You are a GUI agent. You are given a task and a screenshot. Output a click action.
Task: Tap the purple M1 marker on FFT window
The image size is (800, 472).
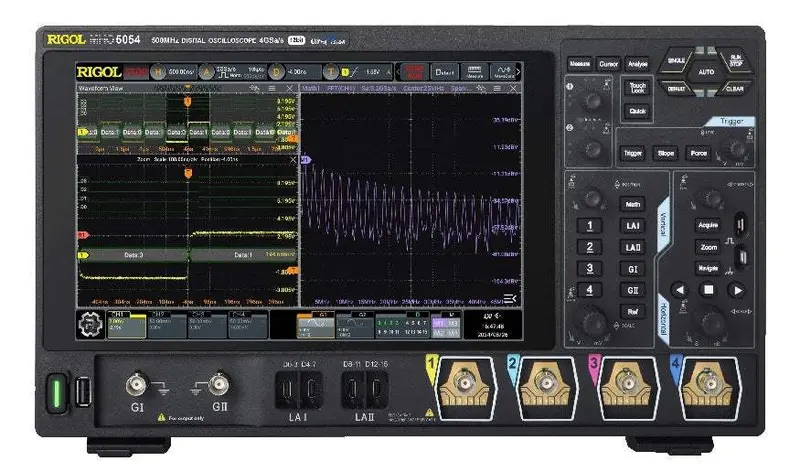(x=305, y=160)
